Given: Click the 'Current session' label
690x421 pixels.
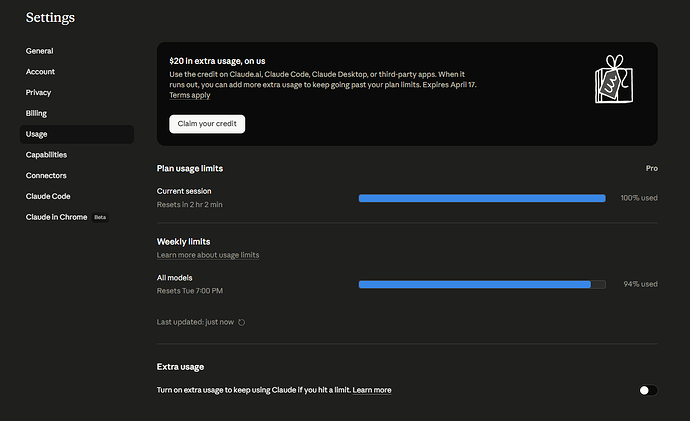Looking at the screenshot, I should click(184, 191).
